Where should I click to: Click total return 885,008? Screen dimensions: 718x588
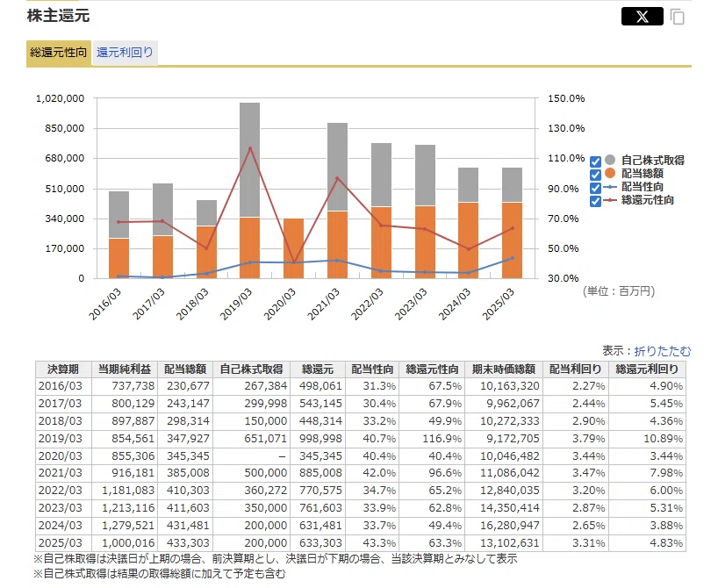click(x=320, y=473)
